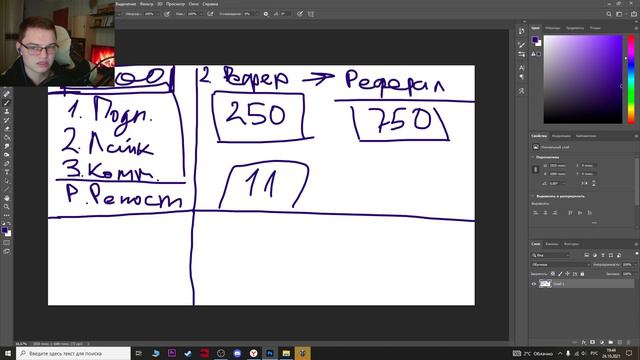Toggle type layers filter icon
Image resolution: width=640 pixels, height=360 pixels.
[x=602, y=255]
